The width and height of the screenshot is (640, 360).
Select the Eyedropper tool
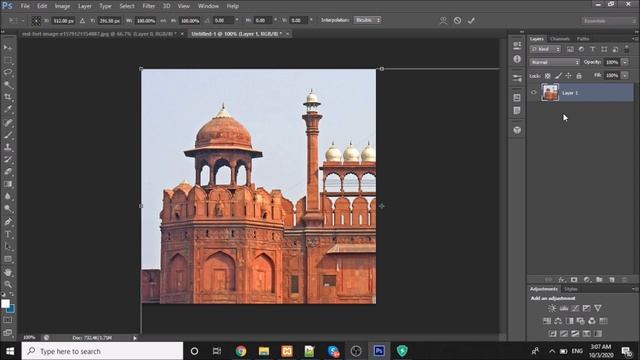[x=8, y=109]
